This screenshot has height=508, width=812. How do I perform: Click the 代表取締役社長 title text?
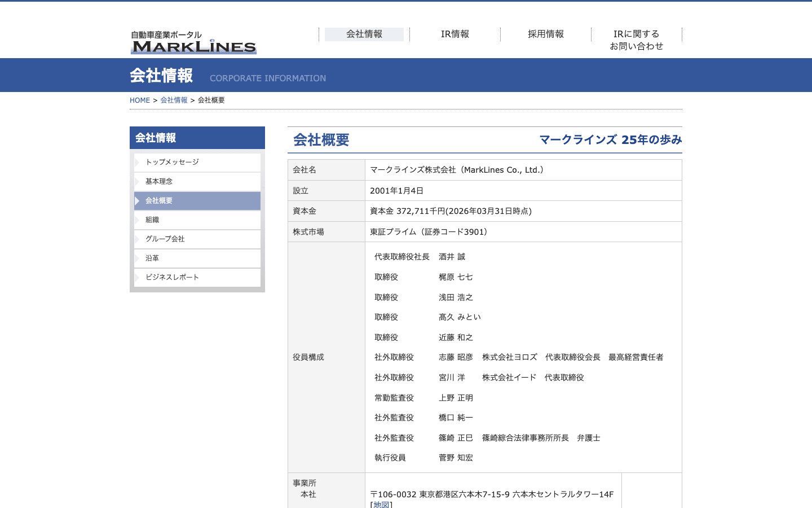click(x=402, y=257)
